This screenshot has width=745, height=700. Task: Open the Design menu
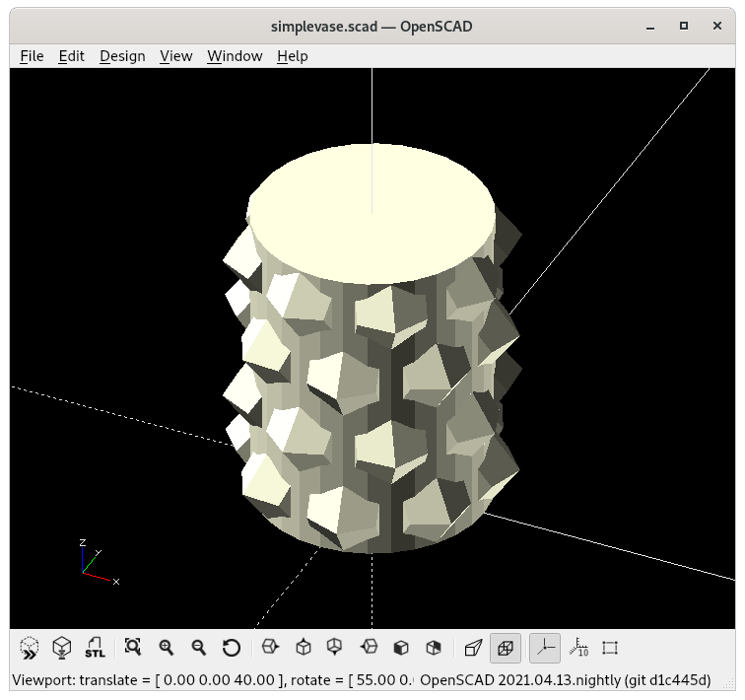pos(122,56)
